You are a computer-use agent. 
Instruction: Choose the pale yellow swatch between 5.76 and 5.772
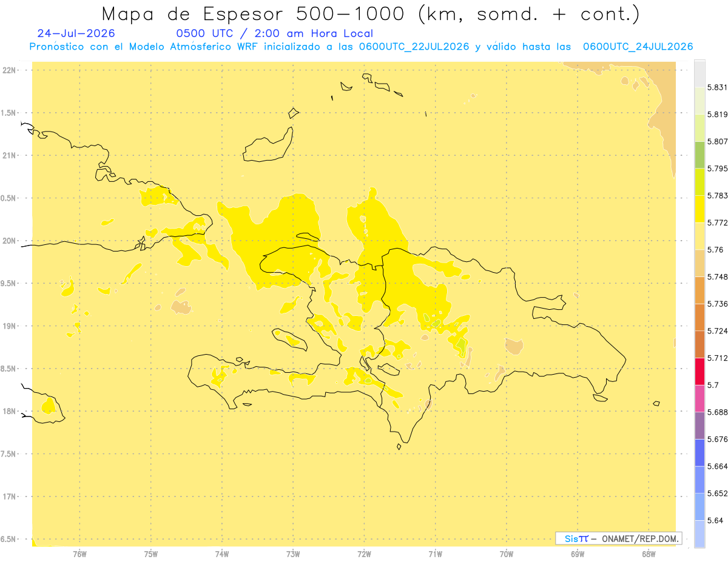point(699,236)
